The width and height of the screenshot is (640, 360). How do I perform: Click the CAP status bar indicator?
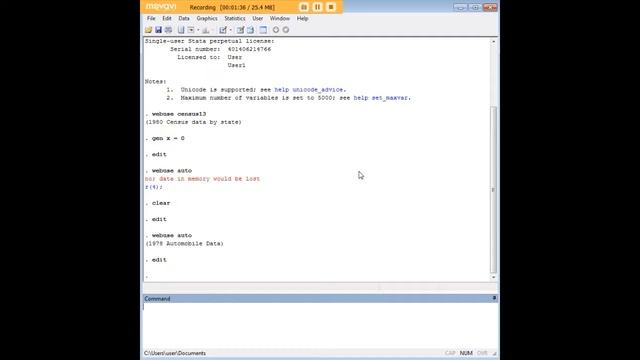coord(450,353)
